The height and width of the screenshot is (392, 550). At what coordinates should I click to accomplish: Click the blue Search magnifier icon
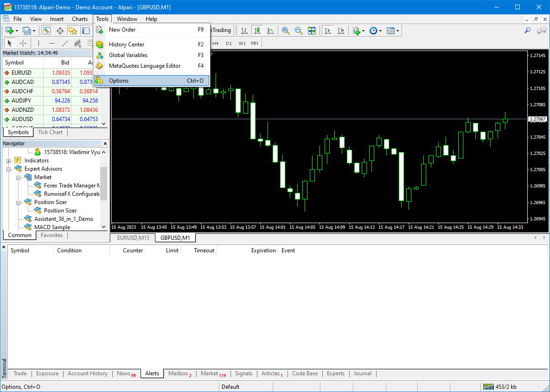[527, 31]
